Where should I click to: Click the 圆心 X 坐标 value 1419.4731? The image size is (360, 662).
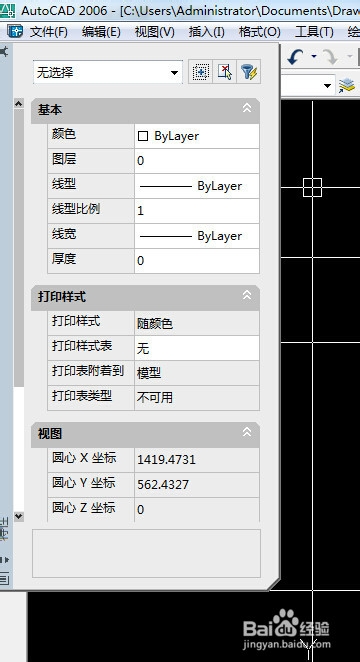[197, 460]
